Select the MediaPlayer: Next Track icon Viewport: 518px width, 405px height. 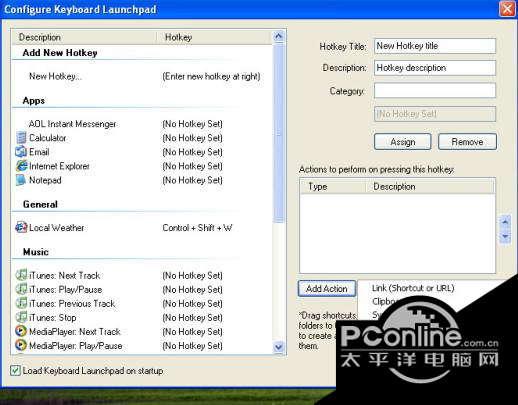click(21, 331)
